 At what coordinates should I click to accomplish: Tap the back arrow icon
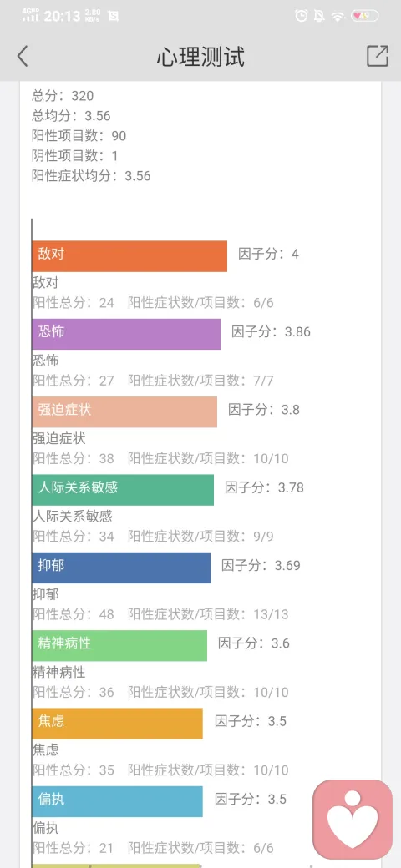23,56
